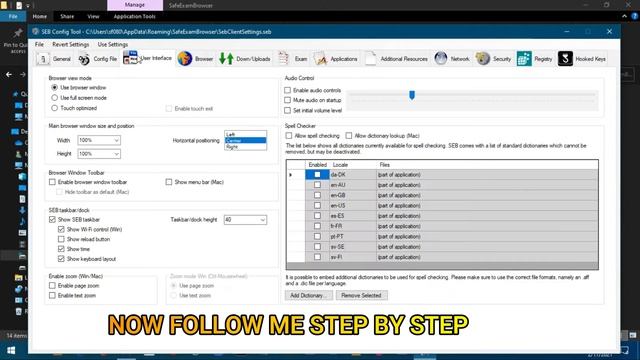Toggle Show keyboard layout checkbox
Screen dimensions: 640x360
click(61, 259)
